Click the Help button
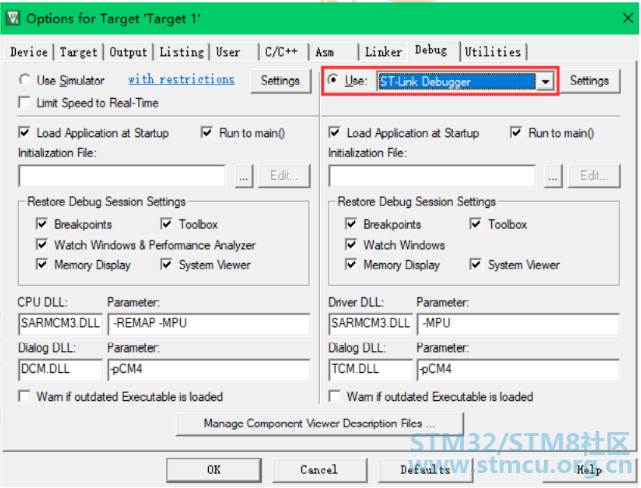 [x=589, y=470]
